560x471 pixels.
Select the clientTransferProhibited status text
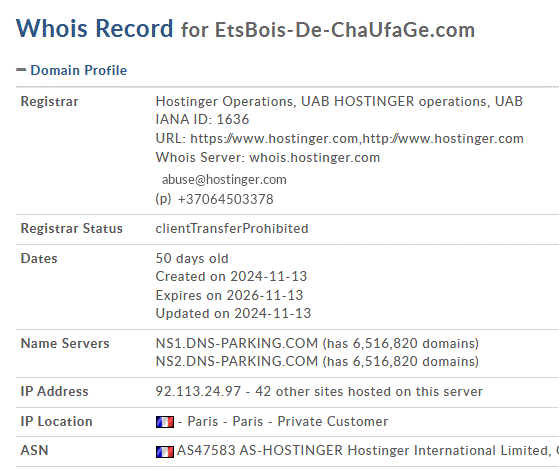point(232,229)
